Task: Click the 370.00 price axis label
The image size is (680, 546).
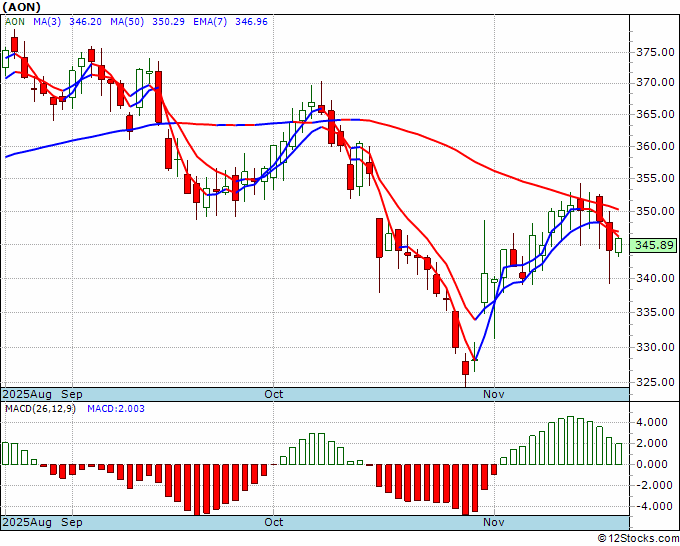Action: (x=655, y=82)
